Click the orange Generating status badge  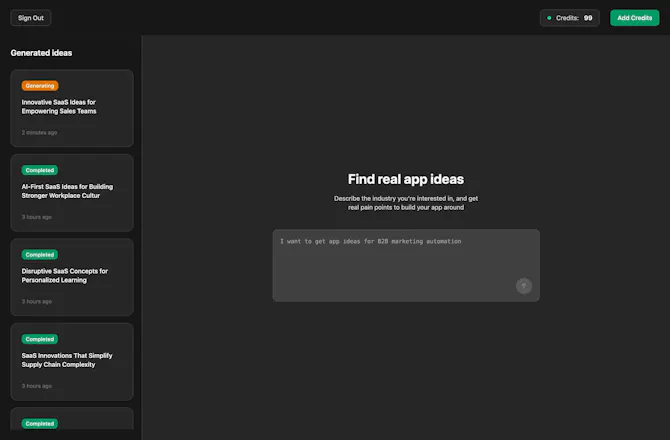(40, 86)
